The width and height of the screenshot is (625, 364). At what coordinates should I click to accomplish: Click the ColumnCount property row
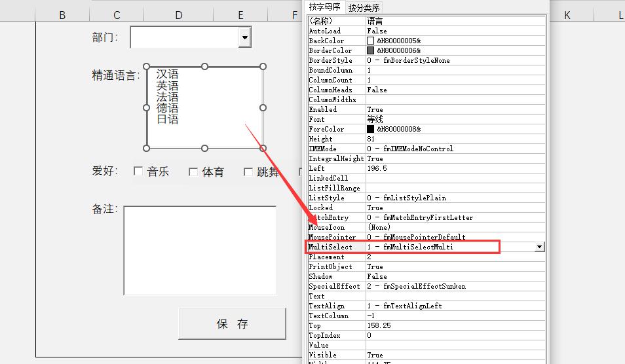click(426, 80)
